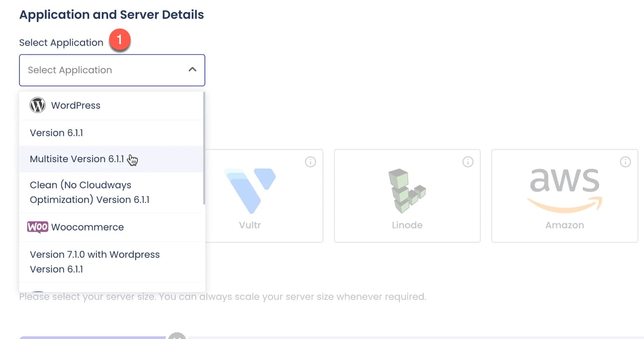
Task: Click the WooCommerce logo icon
Action: 37,227
